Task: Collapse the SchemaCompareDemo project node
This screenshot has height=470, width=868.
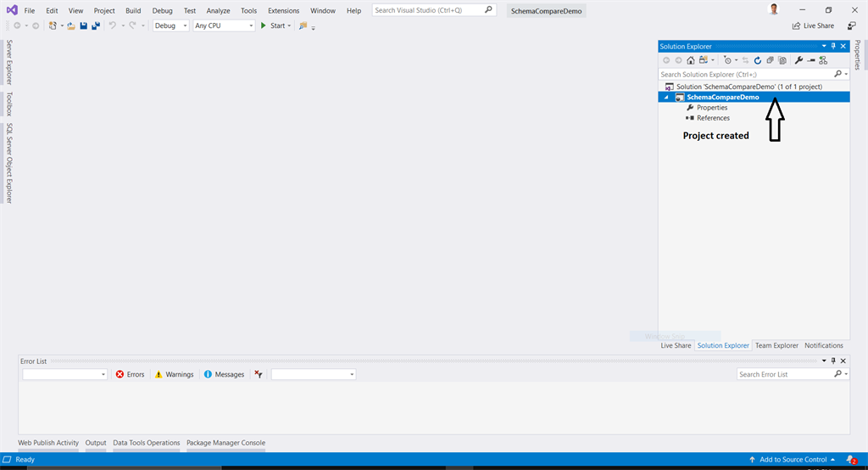Action: click(x=666, y=97)
